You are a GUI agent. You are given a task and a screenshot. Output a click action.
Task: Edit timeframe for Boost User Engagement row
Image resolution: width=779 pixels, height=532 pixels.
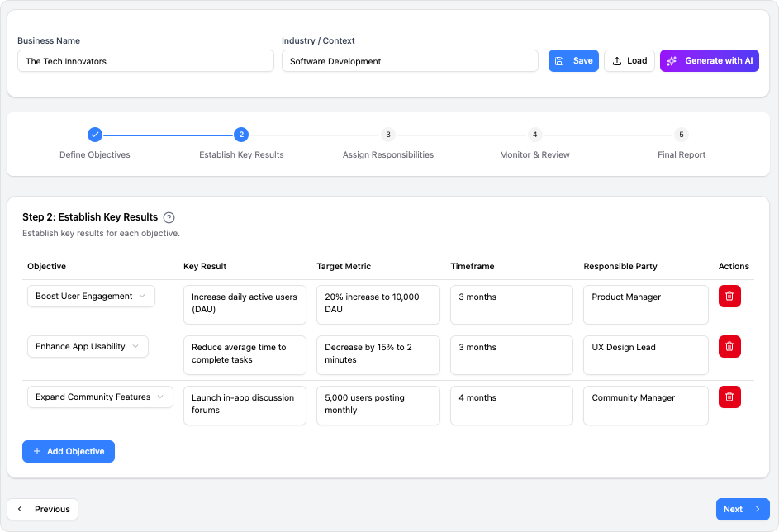point(511,305)
